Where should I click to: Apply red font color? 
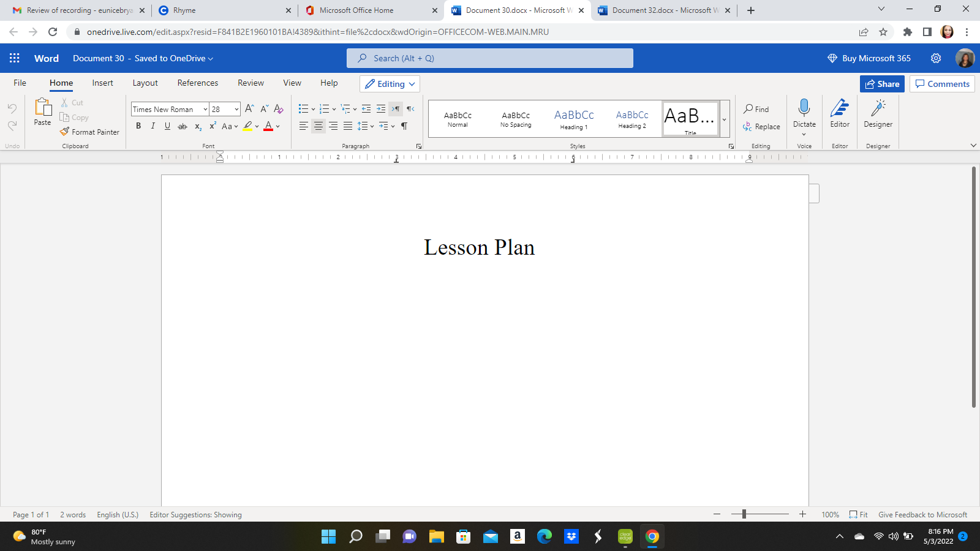(268, 126)
